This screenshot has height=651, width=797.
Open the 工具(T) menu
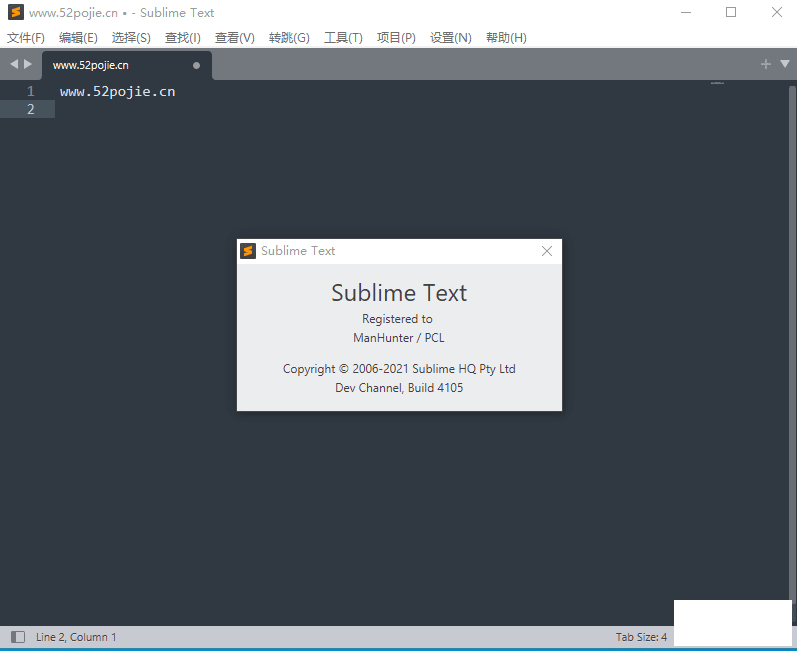click(343, 38)
